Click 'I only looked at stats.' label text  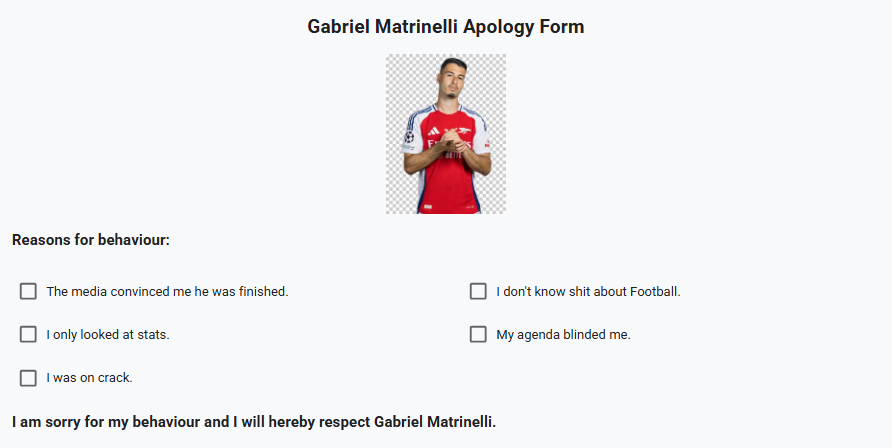[108, 335]
